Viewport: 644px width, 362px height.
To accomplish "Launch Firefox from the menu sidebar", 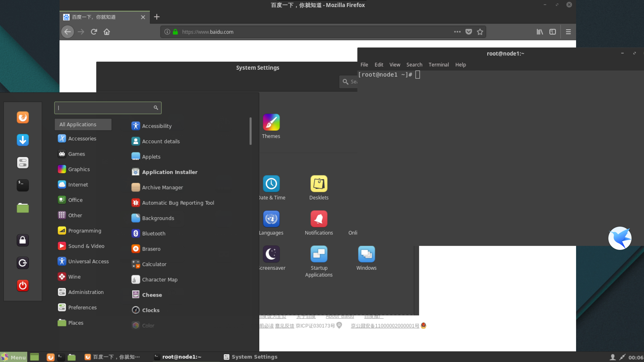I will (23, 117).
